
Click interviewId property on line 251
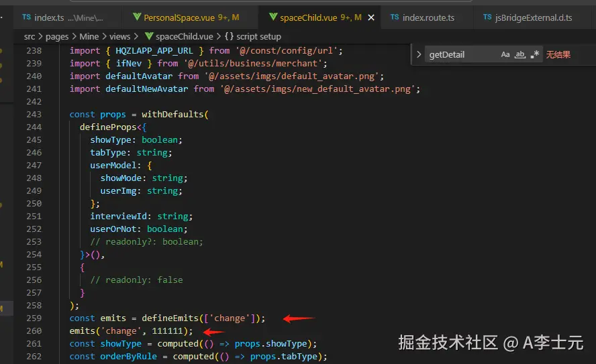coord(118,217)
